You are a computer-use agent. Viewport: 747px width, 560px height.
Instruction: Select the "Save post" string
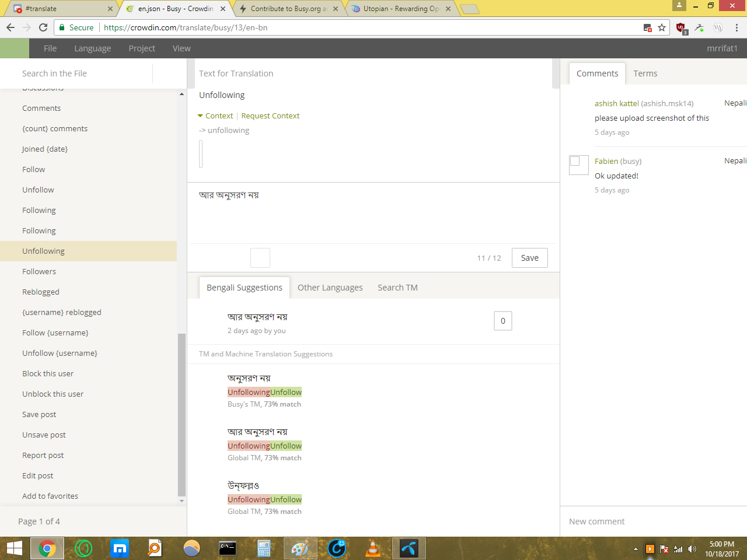click(x=88, y=414)
